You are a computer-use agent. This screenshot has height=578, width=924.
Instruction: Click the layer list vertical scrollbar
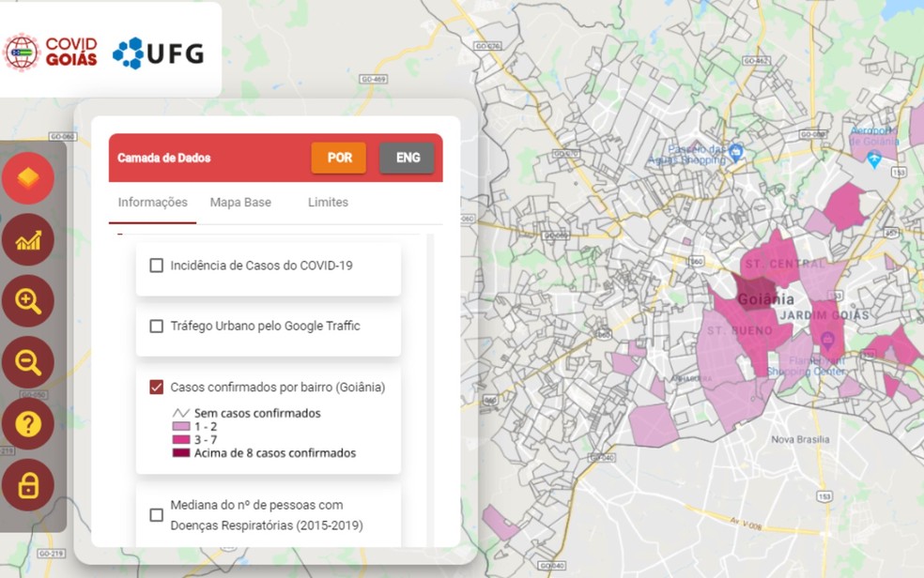[x=430, y=390]
